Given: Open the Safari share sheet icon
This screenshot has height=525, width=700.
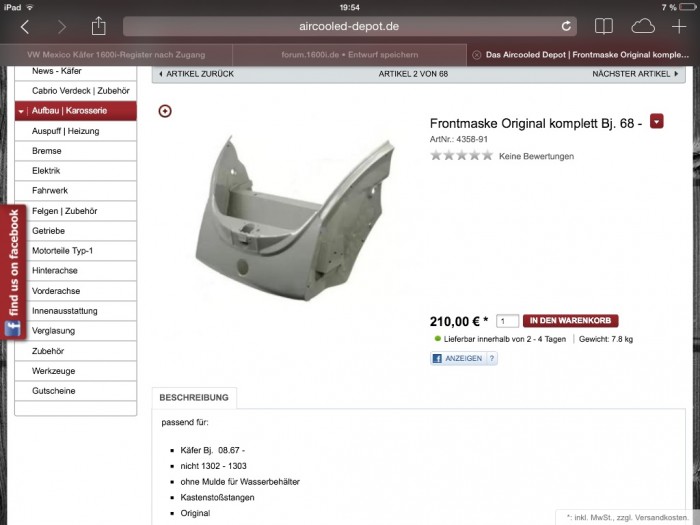Looking at the screenshot, I should [98, 26].
